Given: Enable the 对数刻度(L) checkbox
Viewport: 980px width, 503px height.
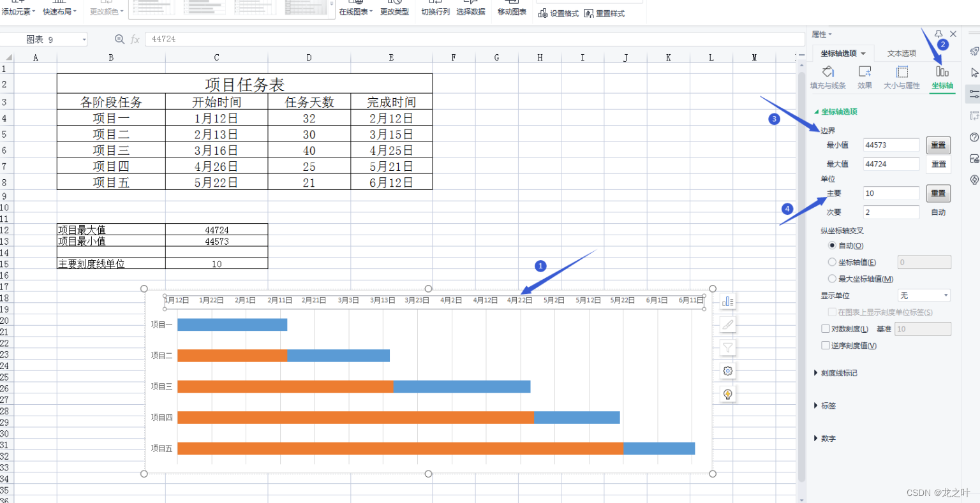Looking at the screenshot, I should tap(826, 329).
